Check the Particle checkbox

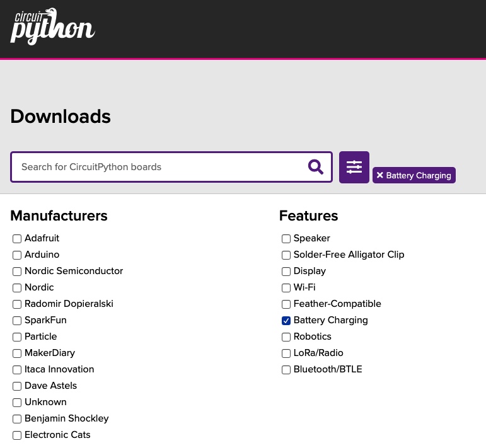[17, 337]
